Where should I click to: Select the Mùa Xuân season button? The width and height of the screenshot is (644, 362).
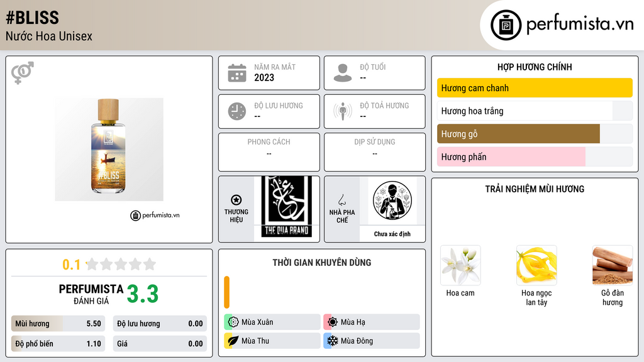coord(272,322)
